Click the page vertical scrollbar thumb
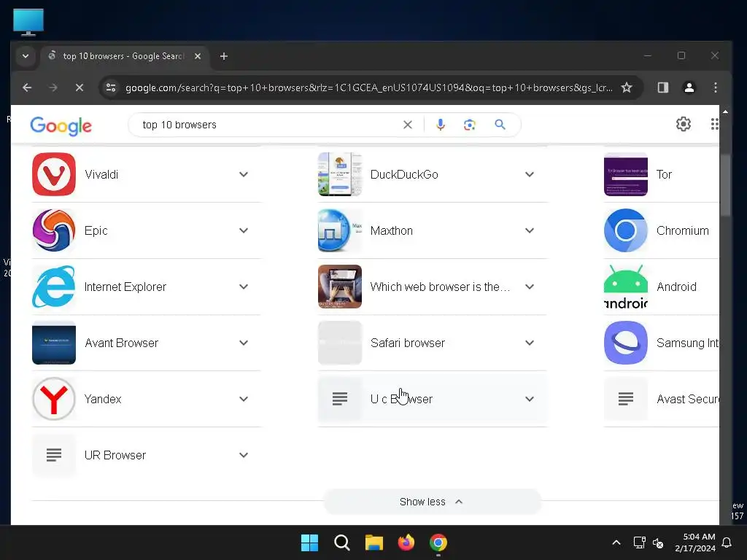The height and width of the screenshot is (560, 747). point(725,185)
